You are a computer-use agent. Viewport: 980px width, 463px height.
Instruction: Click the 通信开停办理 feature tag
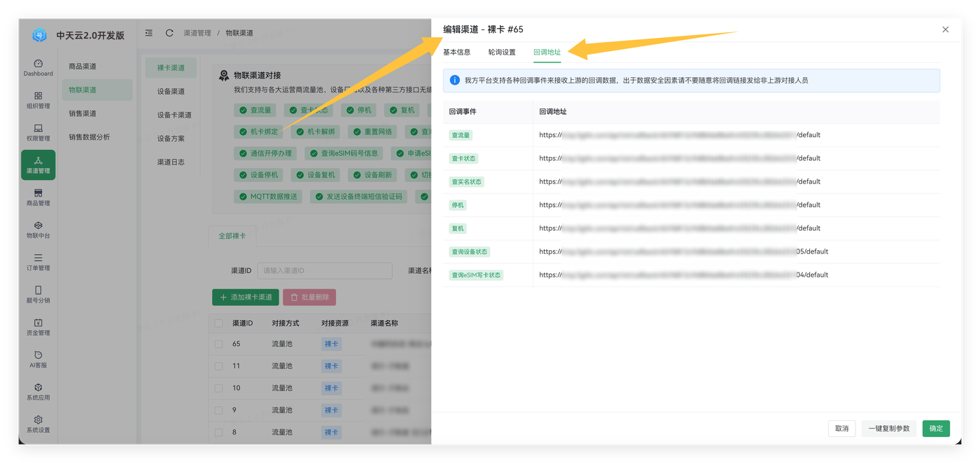click(x=265, y=153)
